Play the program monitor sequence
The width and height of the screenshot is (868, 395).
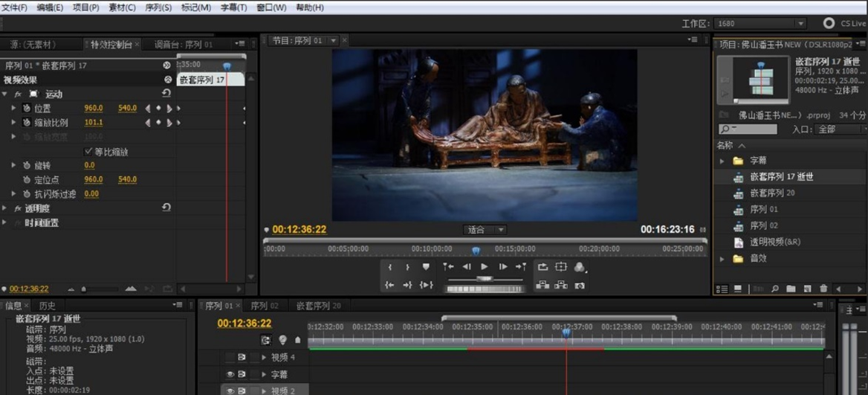click(485, 266)
